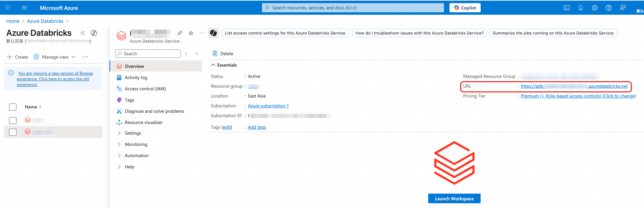The height and width of the screenshot is (208, 644).
Task: Check the second Databricks workspace row
Action: point(13,132)
